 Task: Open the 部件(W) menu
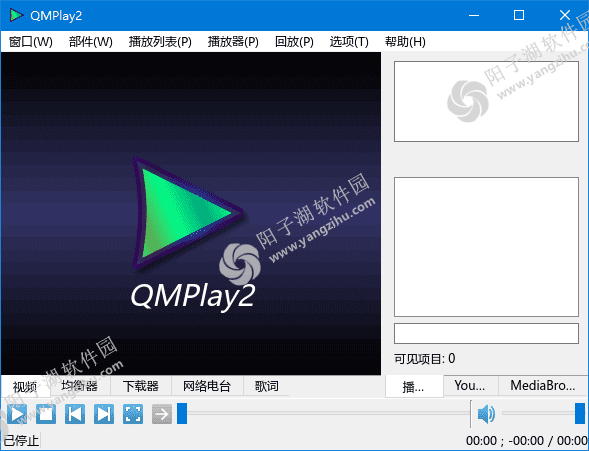[x=91, y=41]
